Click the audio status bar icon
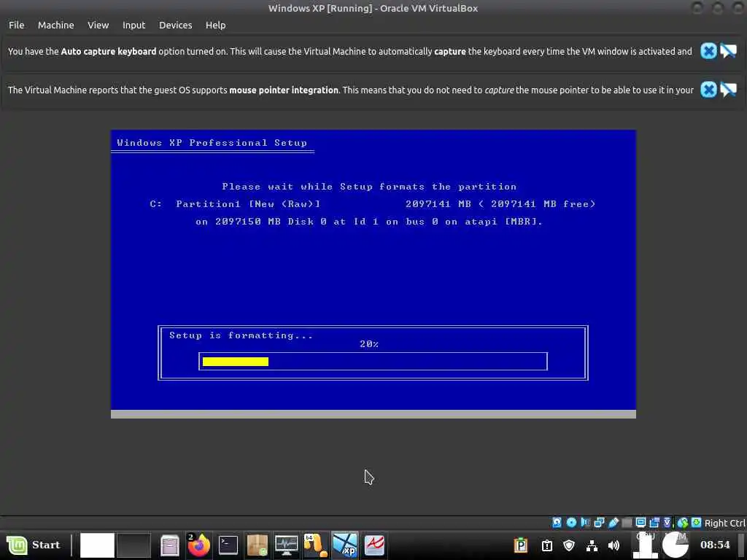Image resolution: width=747 pixels, height=560 pixels. click(586, 522)
